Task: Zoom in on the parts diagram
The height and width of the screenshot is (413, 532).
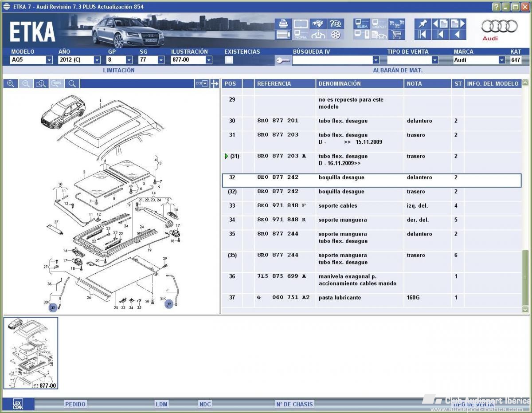Action: pos(11,83)
